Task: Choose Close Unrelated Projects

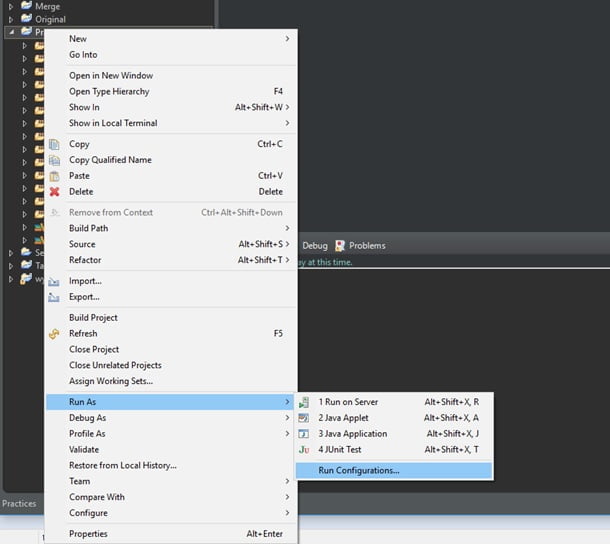Action: (171, 365)
